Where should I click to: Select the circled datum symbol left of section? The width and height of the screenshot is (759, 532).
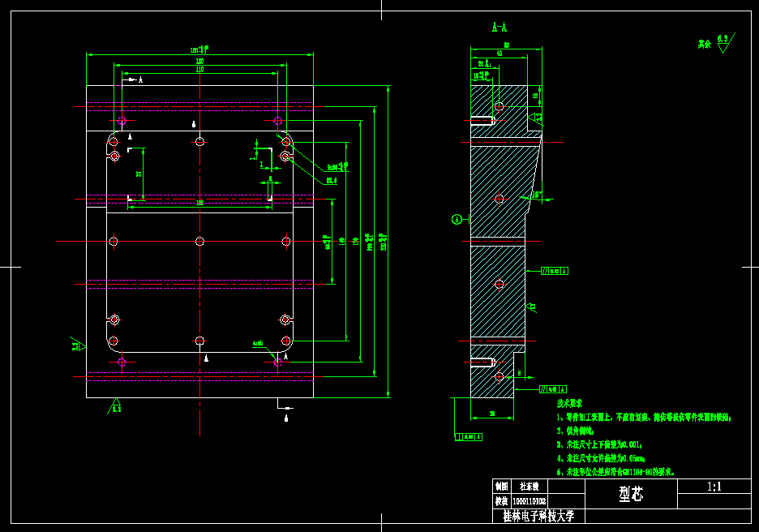[457, 220]
